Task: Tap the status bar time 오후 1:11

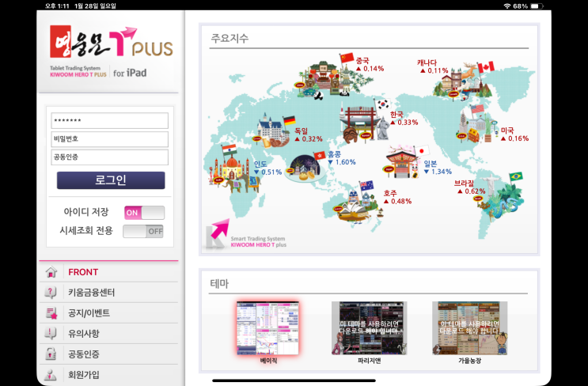Action: coord(57,6)
